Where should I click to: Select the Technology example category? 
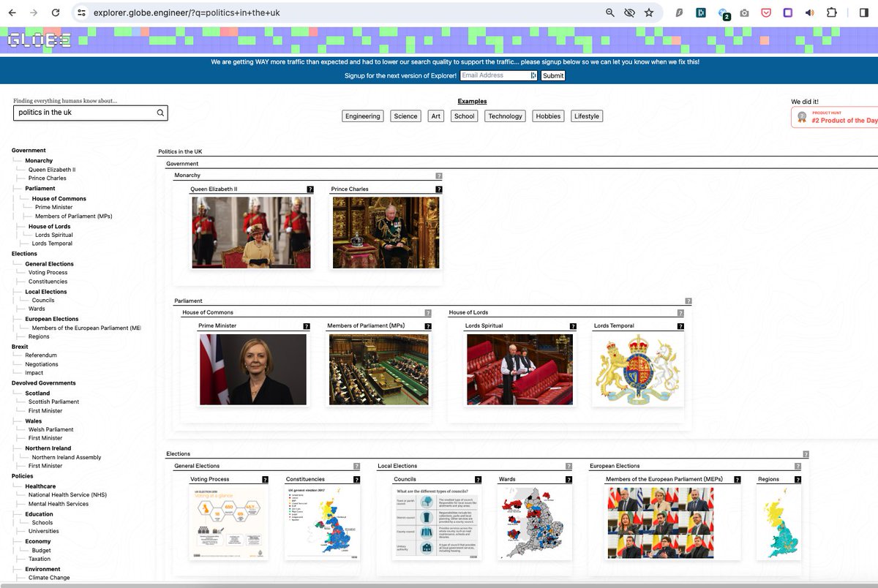pyautogui.click(x=505, y=116)
